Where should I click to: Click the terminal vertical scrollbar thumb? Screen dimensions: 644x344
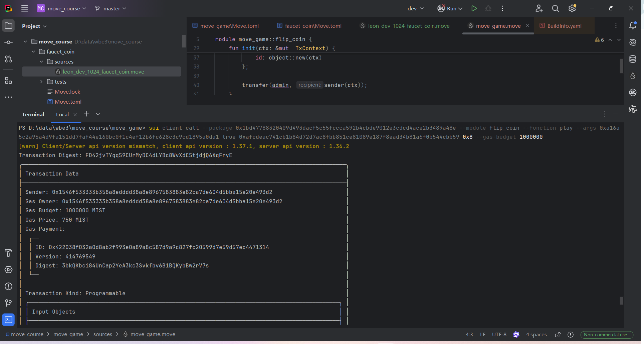(621, 301)
